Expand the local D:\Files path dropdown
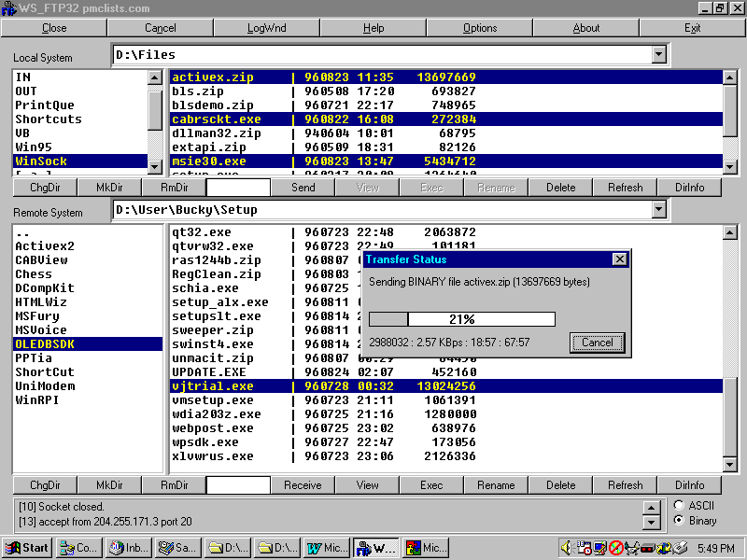The image size is (747, 560). (x=659, y=55)
